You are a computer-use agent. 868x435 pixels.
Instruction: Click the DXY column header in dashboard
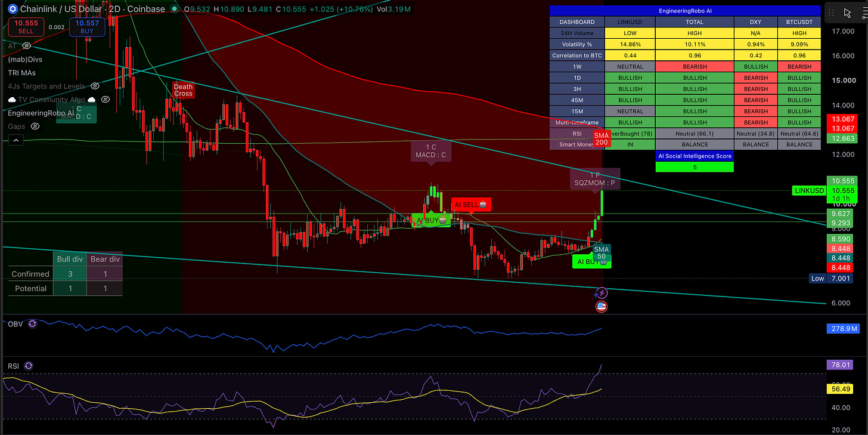756,22
